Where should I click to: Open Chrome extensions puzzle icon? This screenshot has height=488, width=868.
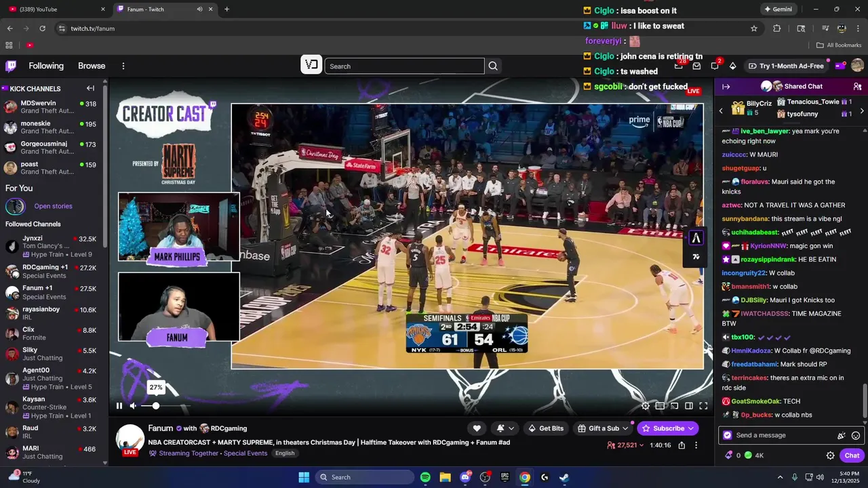tap(777, 28)
